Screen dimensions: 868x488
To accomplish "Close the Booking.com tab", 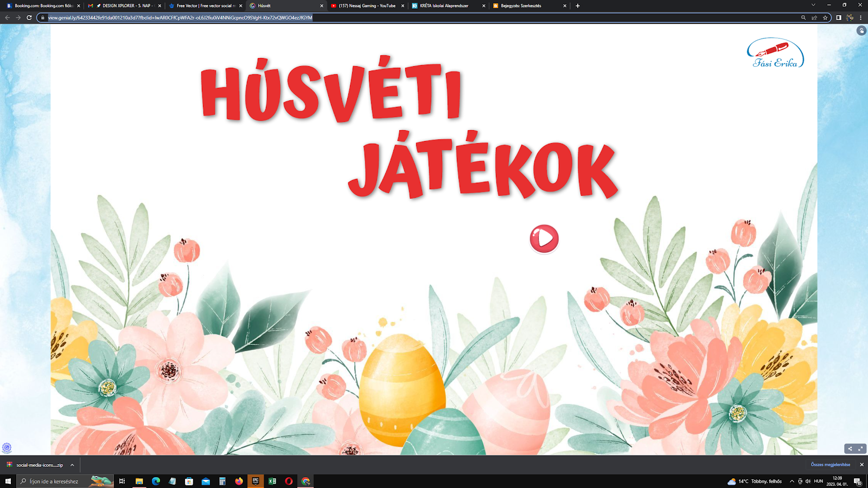I will (x=79, y=5).
